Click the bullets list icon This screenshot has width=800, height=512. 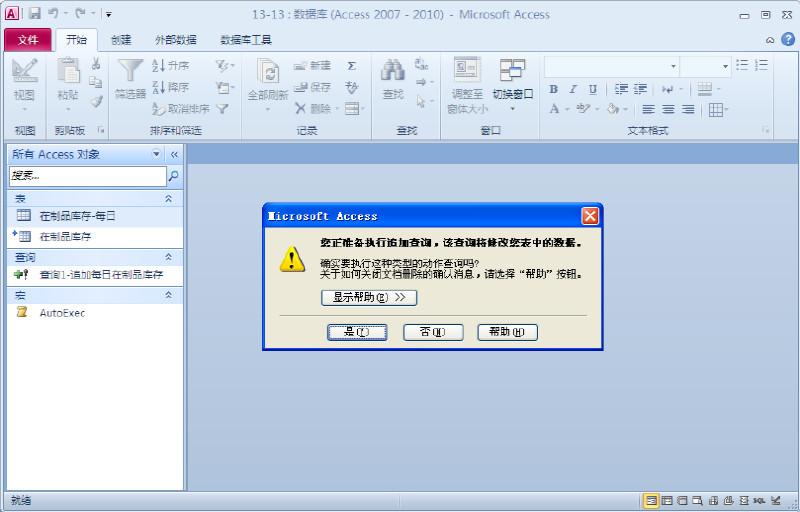coord(742,65)
